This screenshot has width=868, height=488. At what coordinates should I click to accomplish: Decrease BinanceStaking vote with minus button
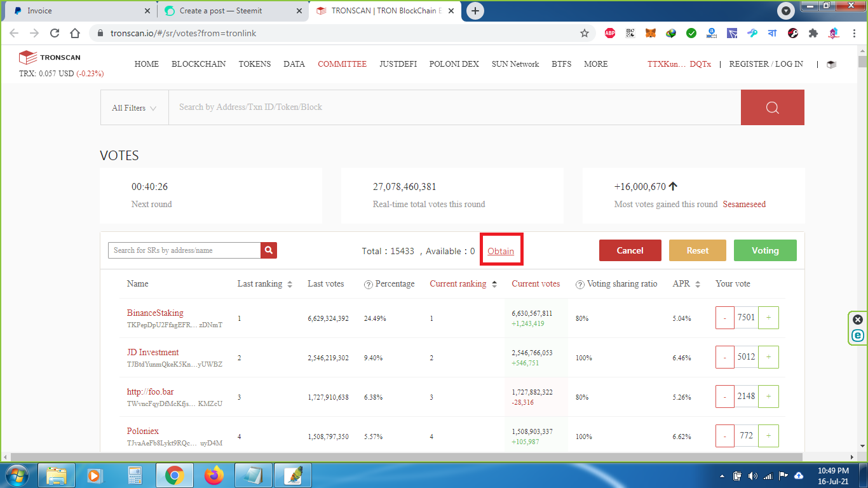[725, 318]
